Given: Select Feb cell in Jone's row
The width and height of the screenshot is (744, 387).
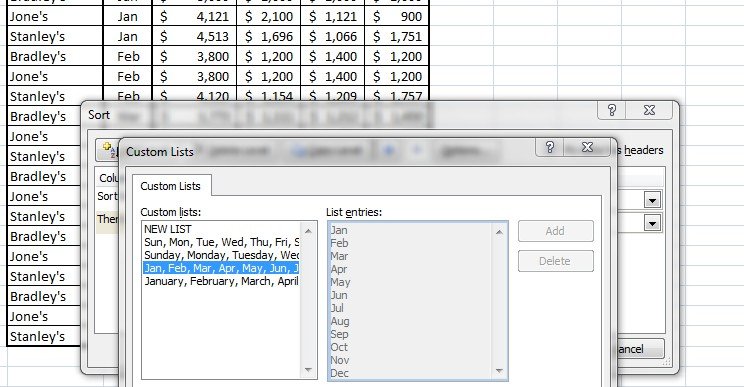Looking at the screenshot, I should coord(128,76).
